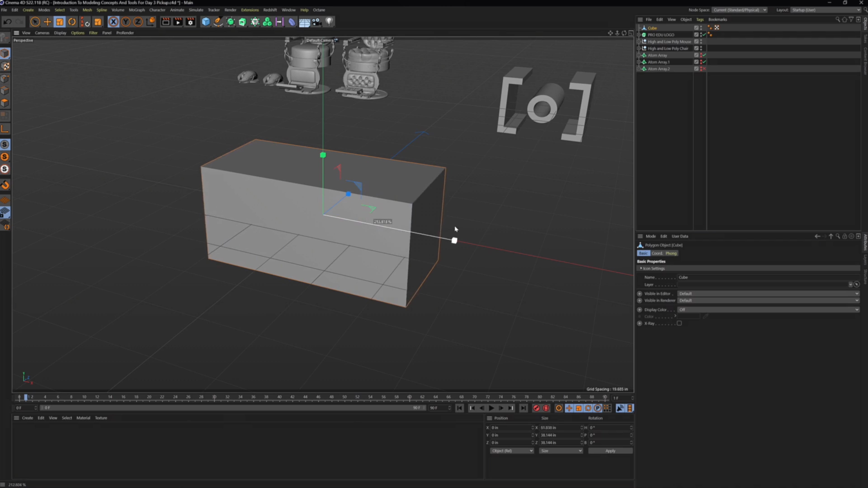Click Play Forwards button
This screenshot has height=488, width=868.
tap(491, 408)
